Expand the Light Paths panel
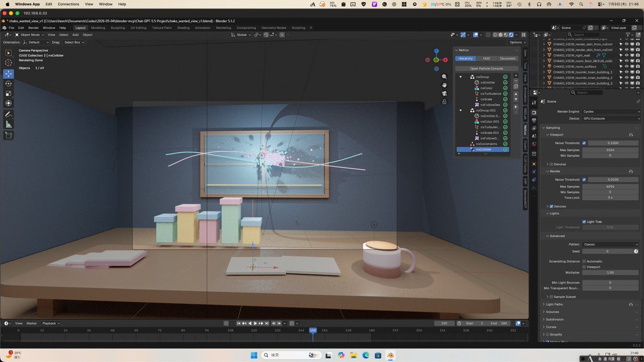Screen dimensions: 644x362 point(554,305)
